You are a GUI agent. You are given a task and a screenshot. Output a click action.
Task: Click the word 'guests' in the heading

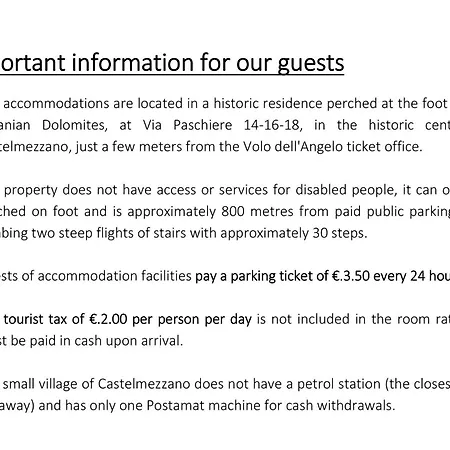coord(311,64)
